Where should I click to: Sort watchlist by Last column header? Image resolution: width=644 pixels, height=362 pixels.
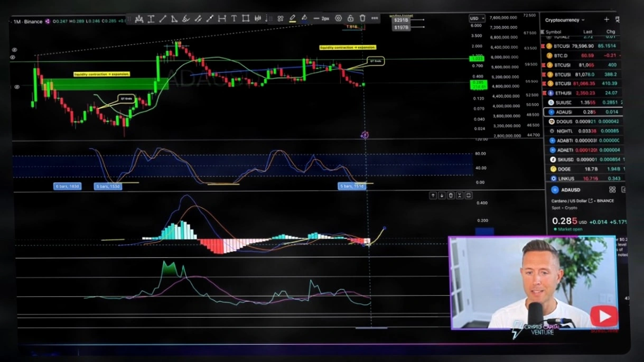click(587, 32)
